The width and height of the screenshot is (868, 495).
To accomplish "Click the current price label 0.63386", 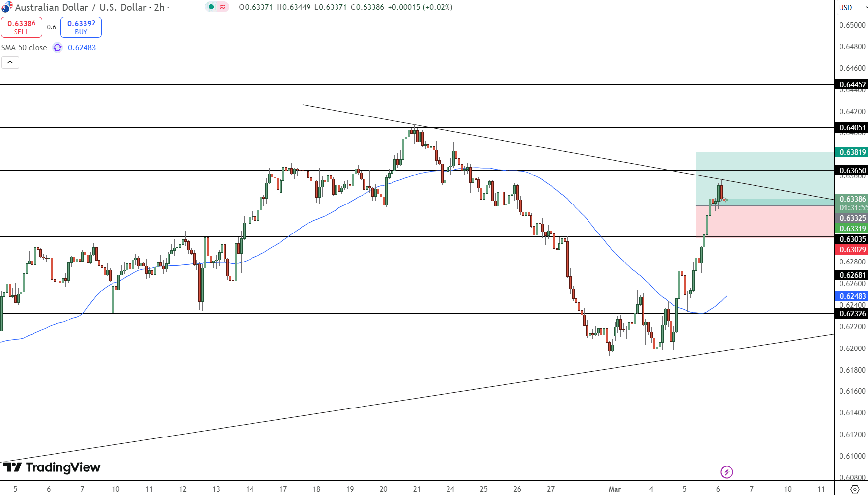I will pyautogui.click(x=852, y=199).
